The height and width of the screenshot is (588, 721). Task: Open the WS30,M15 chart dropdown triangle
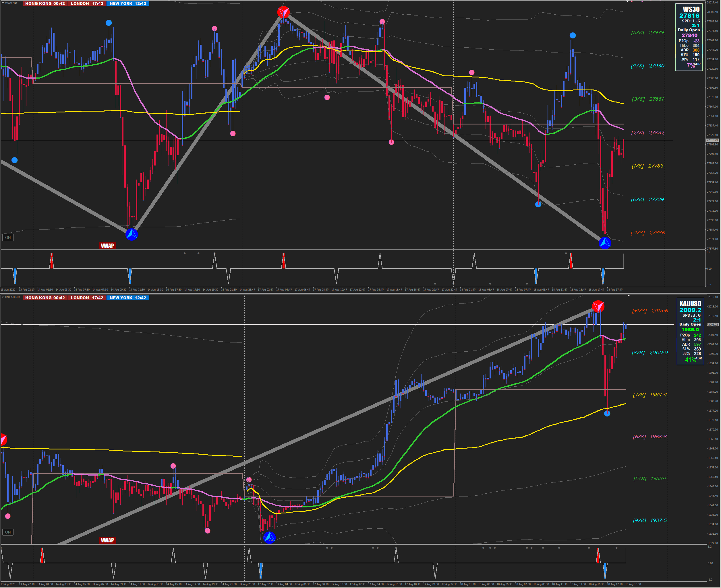[3, 3]
